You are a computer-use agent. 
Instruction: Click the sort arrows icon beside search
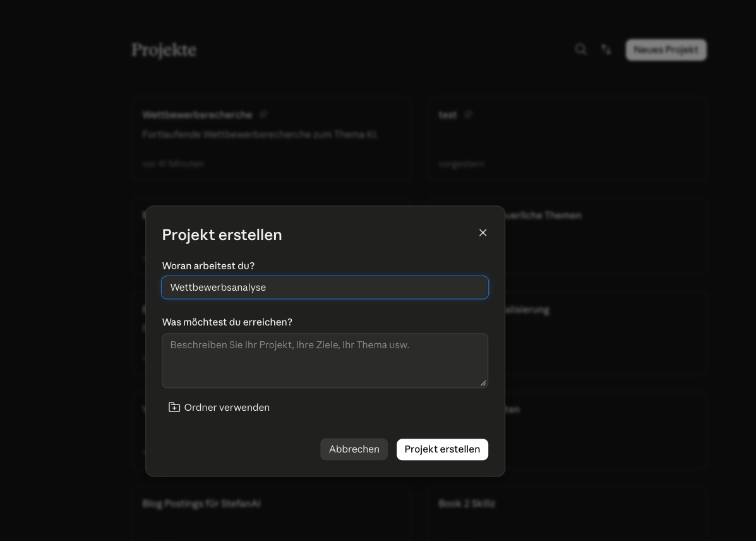point(606,49)
